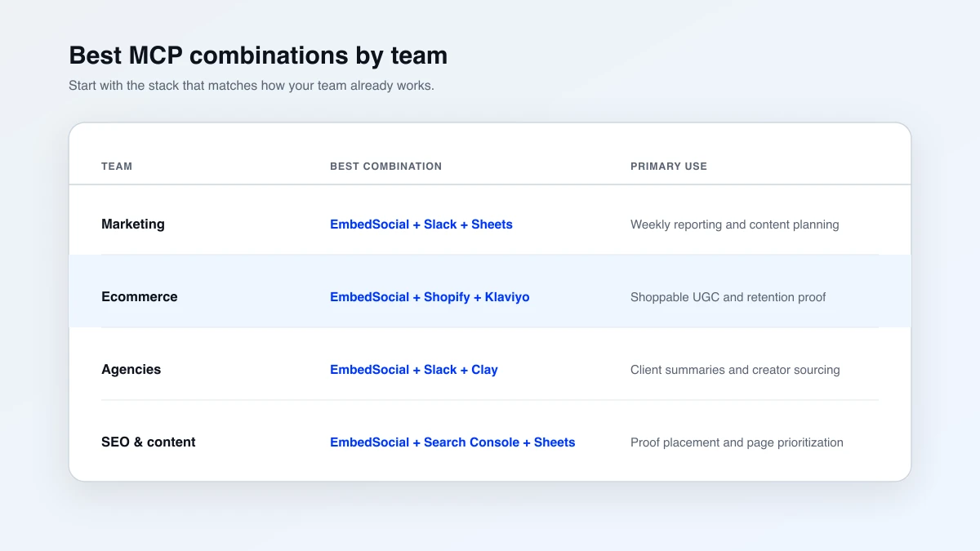
Task: Click 'Shoppable UGC and retention proof' text
Action: click(728, 297)
